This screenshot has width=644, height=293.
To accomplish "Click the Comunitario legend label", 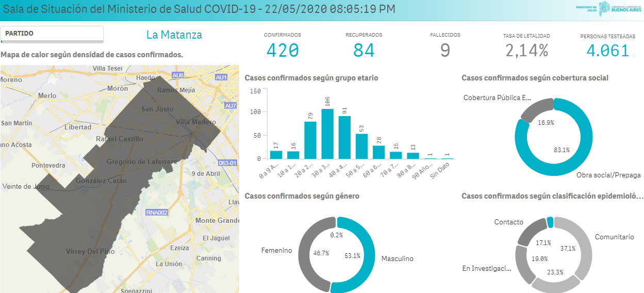I will [615, 237].
